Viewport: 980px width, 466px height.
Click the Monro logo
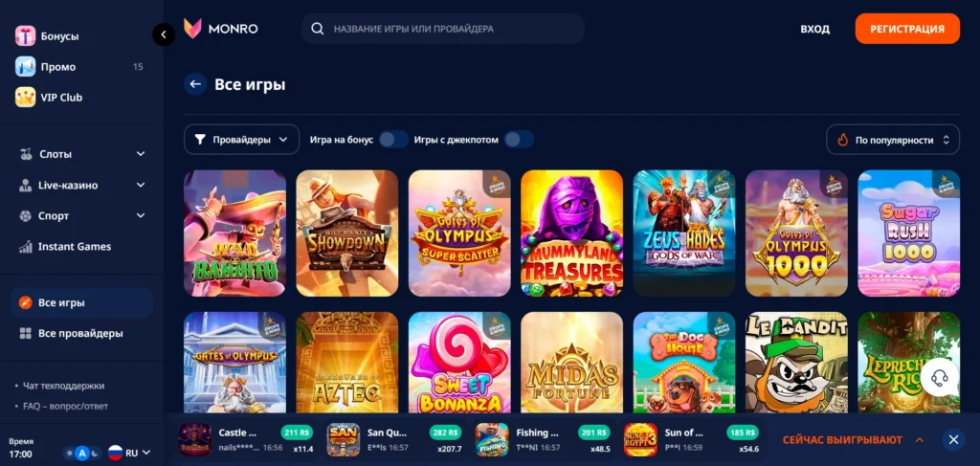pyautogui.click(x=221, y=29)
